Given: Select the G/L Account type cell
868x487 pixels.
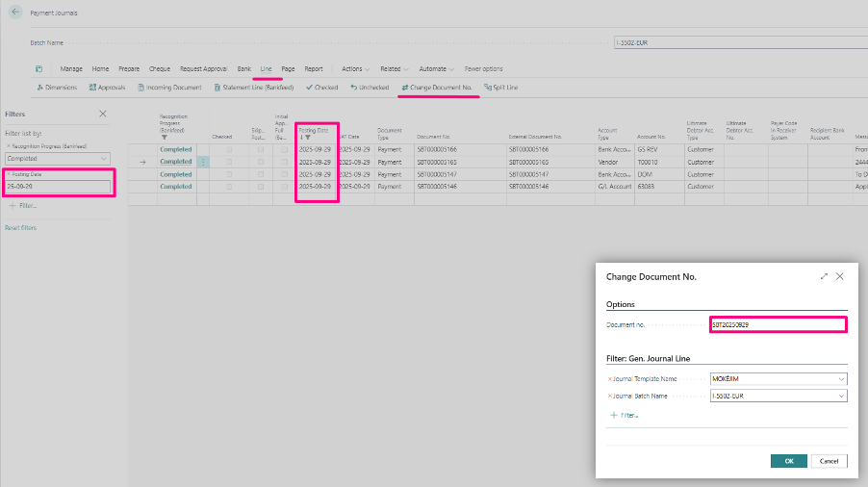Looking at the screenshot, I should (x=615, y=187).
